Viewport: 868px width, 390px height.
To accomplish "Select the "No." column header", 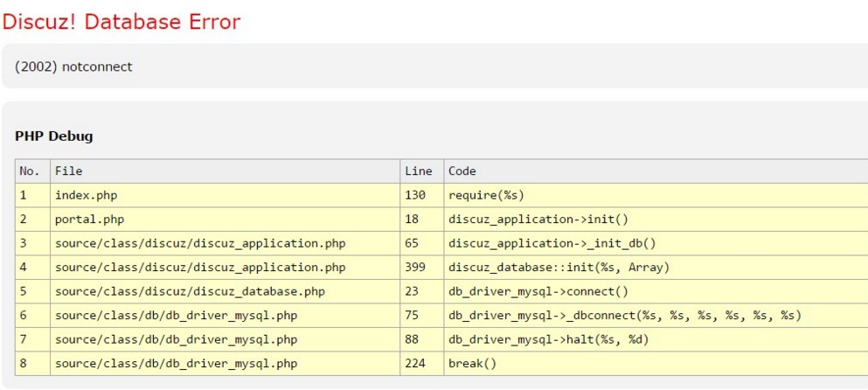I will (x=30, y=171).
